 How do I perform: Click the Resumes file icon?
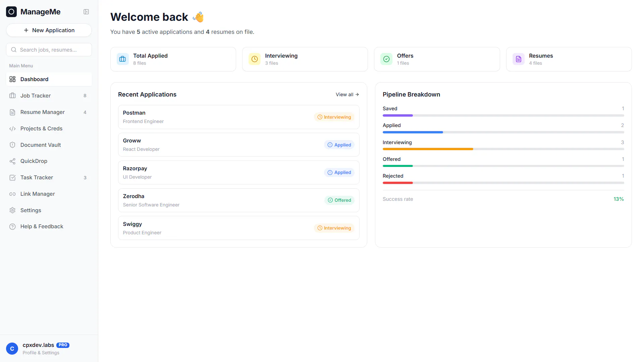coord(519,59)
